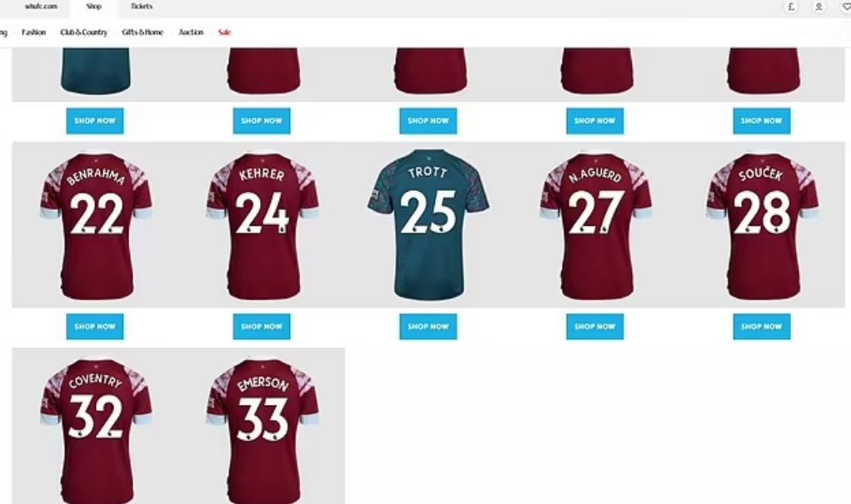
Task: Open the wishlist heart icon
Action: click(x=846, y=7)
